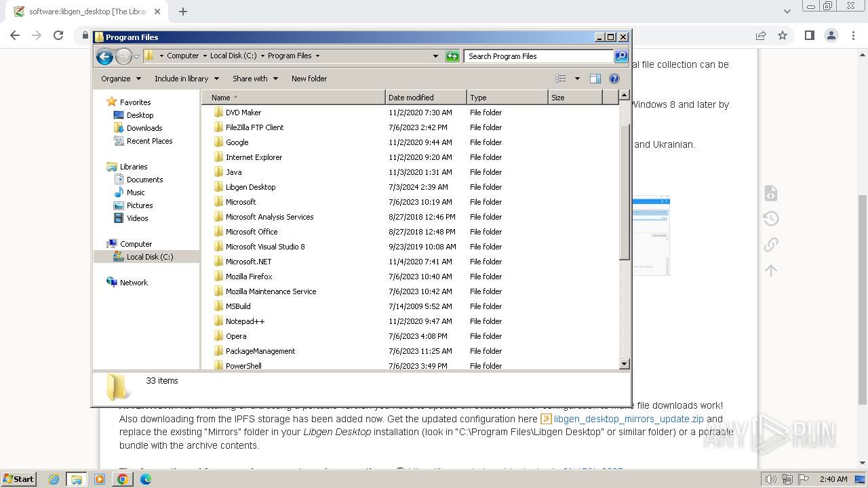Screen dimensions: 868x488
Task: Expand the arrow after Local Disk (C:) breadcrumb
Action: point(262,56)
